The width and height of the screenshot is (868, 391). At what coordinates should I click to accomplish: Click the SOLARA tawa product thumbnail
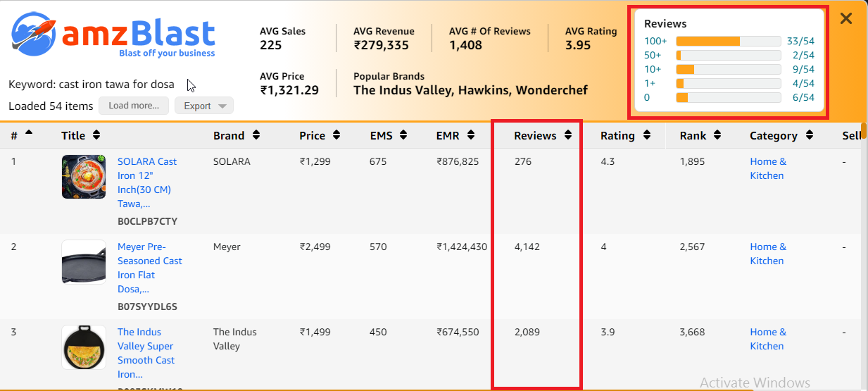click(x=84, y=176)
